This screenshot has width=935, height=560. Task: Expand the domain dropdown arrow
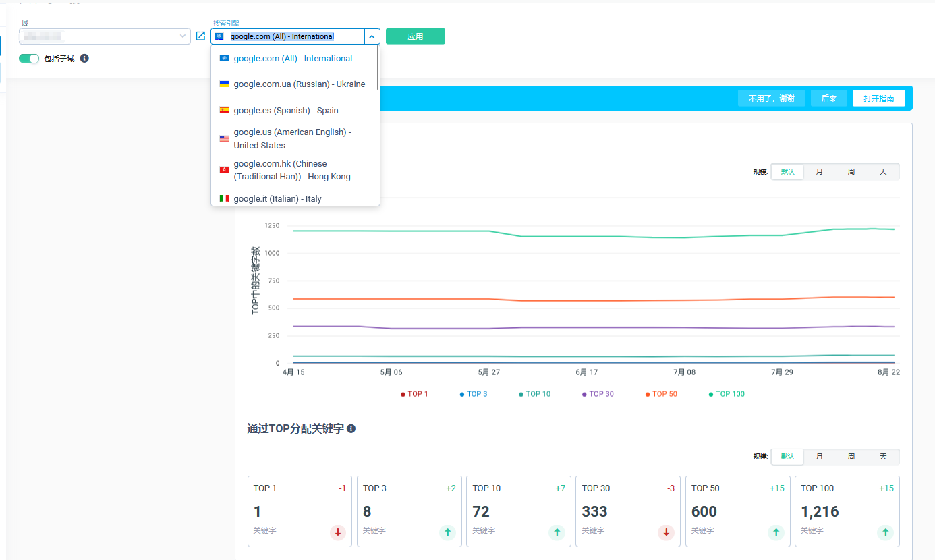[x=183, y=36]
